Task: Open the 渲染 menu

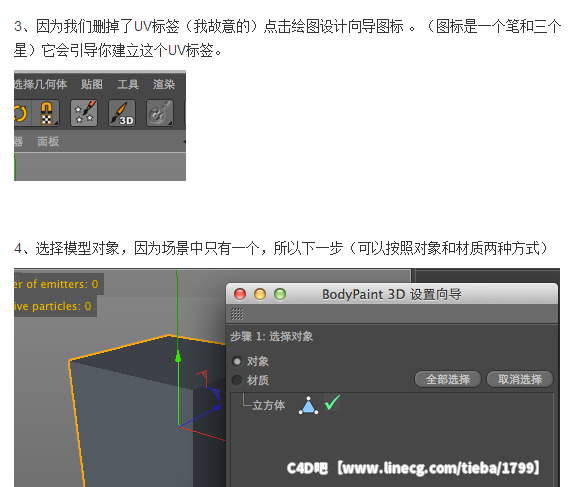Action: (x=164, y=84)
